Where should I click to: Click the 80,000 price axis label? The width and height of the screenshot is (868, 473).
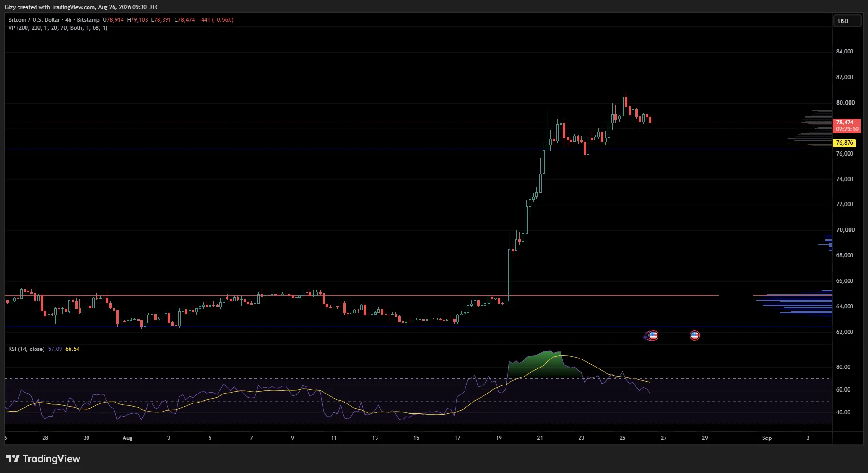click(845, 103)
